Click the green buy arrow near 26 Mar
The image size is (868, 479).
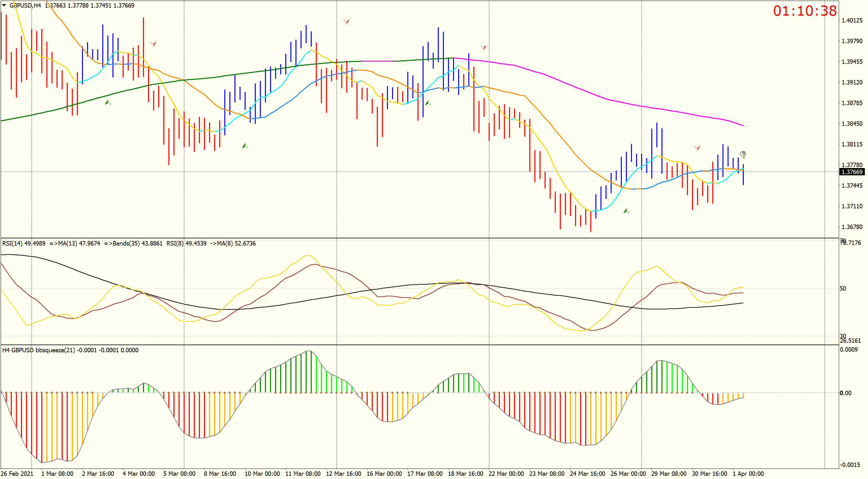[x=626, y=211]
